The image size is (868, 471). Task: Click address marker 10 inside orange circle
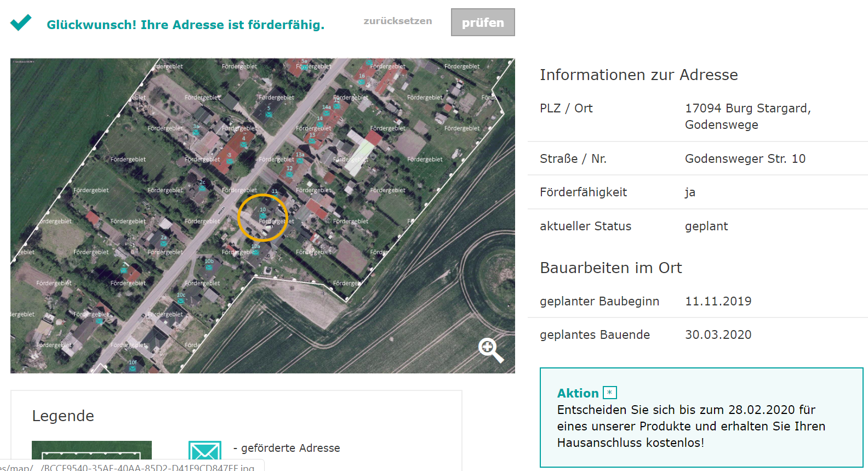click(263, 216)
